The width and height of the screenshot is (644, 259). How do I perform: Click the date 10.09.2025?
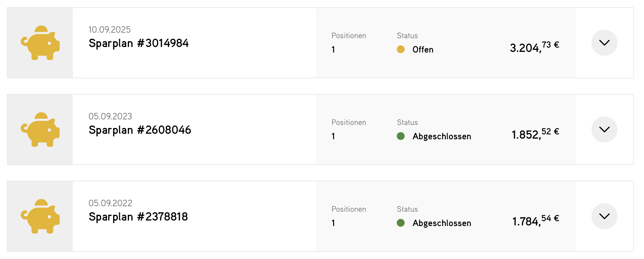(109, 30)
